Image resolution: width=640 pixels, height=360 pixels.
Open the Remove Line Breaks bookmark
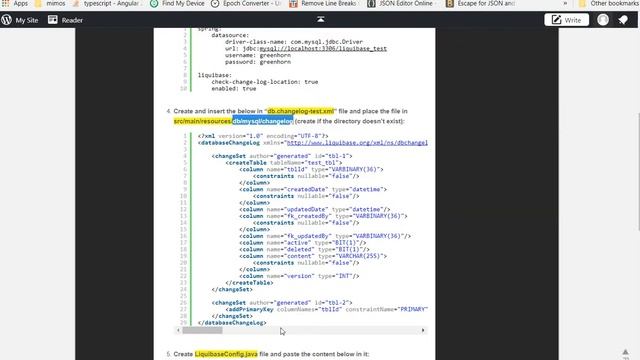tap(323, 3)
